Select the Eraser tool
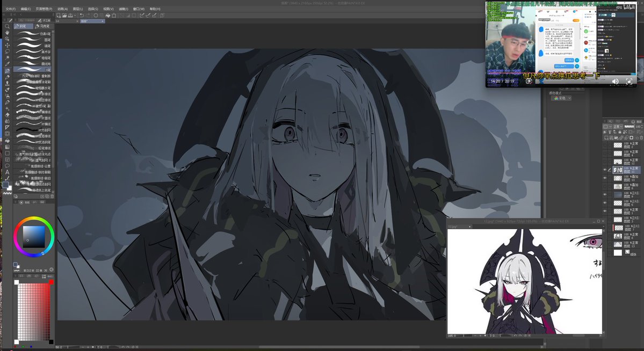This screenshot has width=644, height=351. point(7,115)
